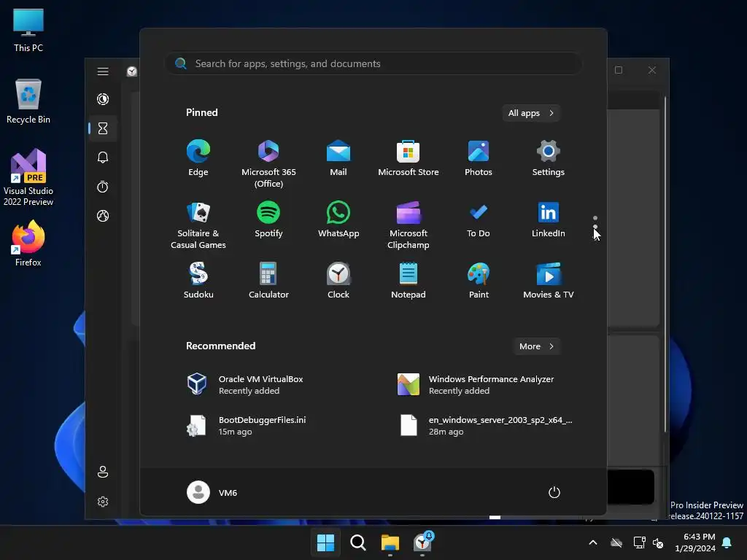
Task: Switch to Clock app on taskbar
Action: 422,542
